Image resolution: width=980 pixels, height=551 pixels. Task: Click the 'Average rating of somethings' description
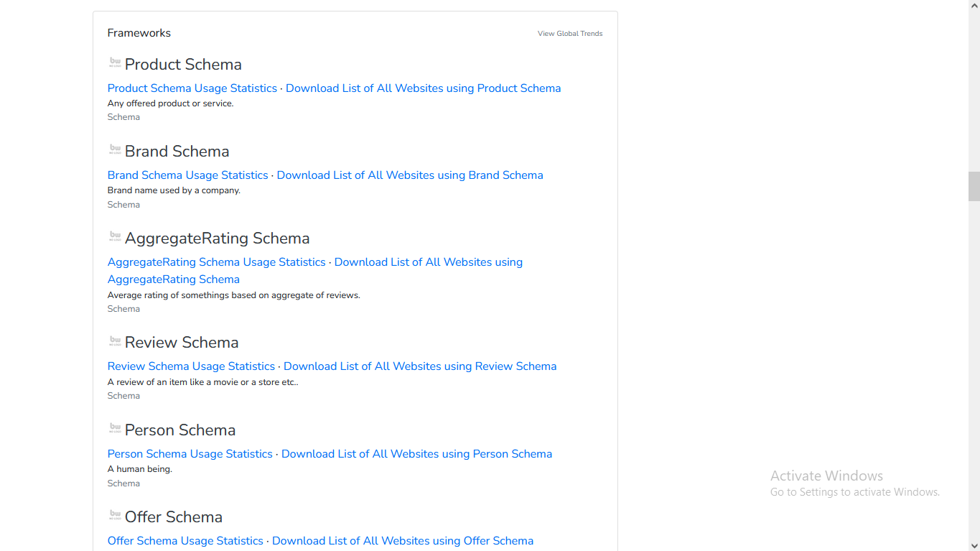[x=234, y=295]
